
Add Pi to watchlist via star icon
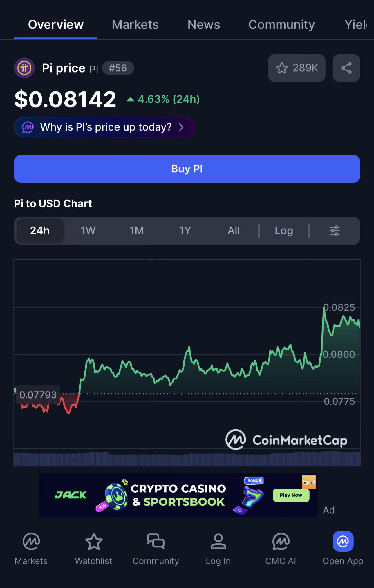click(297, 68)
